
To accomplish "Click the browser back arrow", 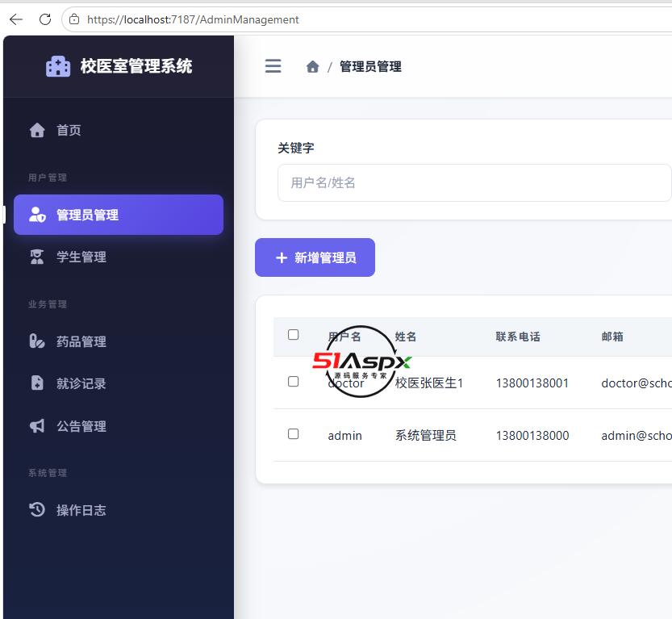I will [16, 19].
